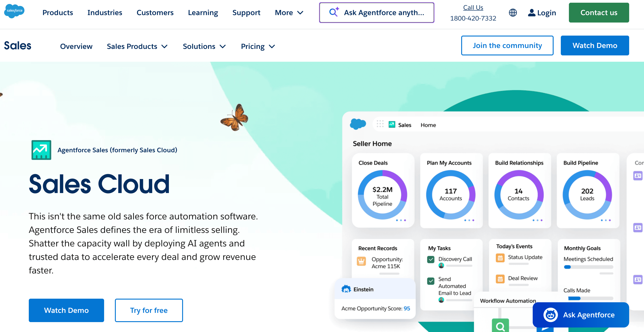Select the Industries menu item
644x332 pixels.
(105, 13)
